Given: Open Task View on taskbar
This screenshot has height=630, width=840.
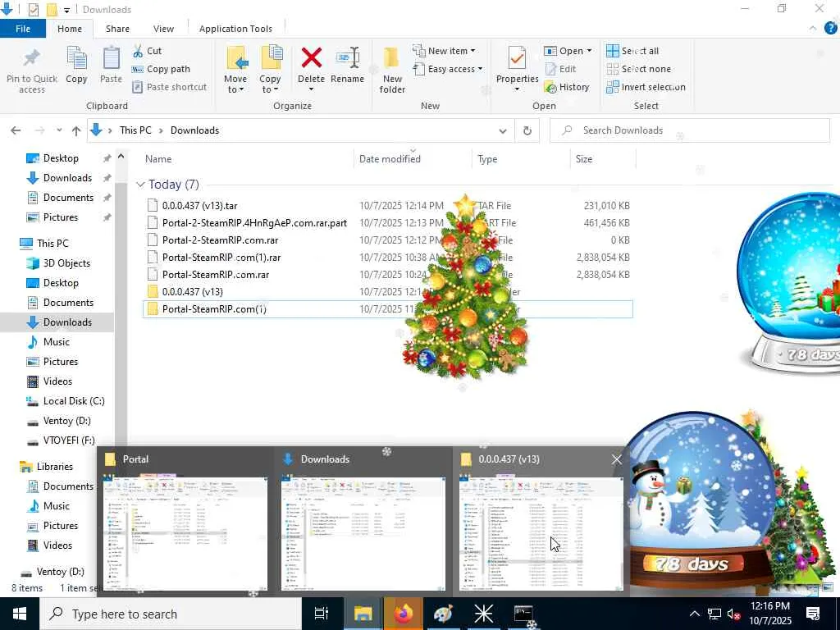Looking at the screenshot, I should (322, 614).
